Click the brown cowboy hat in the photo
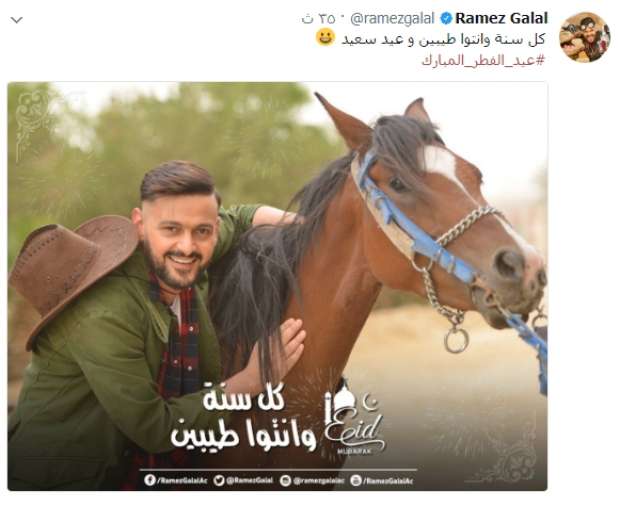Image resolution: width=620 pixels, height=506 pixels. pos(74,274)
